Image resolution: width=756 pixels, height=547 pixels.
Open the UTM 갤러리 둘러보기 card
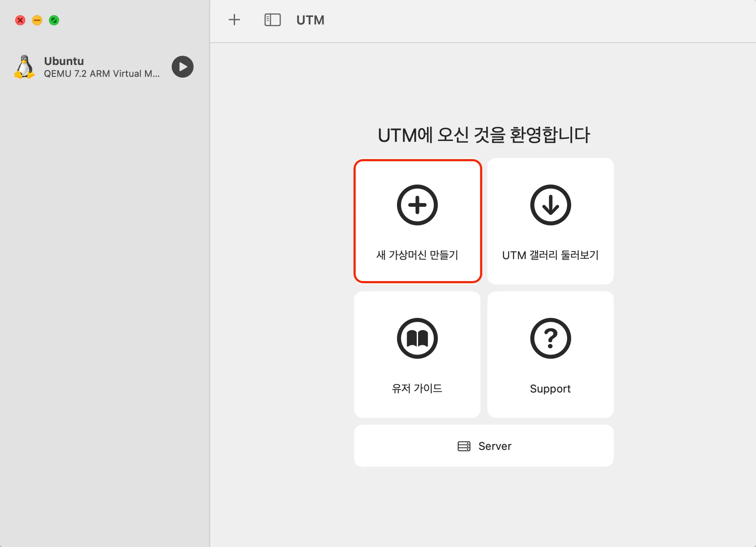click(551, 221)
